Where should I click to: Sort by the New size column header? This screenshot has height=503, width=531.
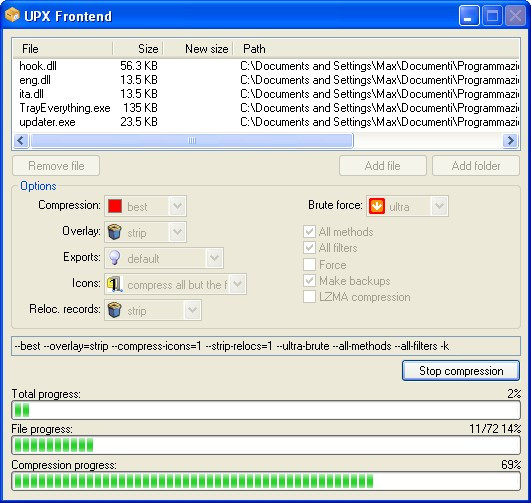(x=198, y=49)
